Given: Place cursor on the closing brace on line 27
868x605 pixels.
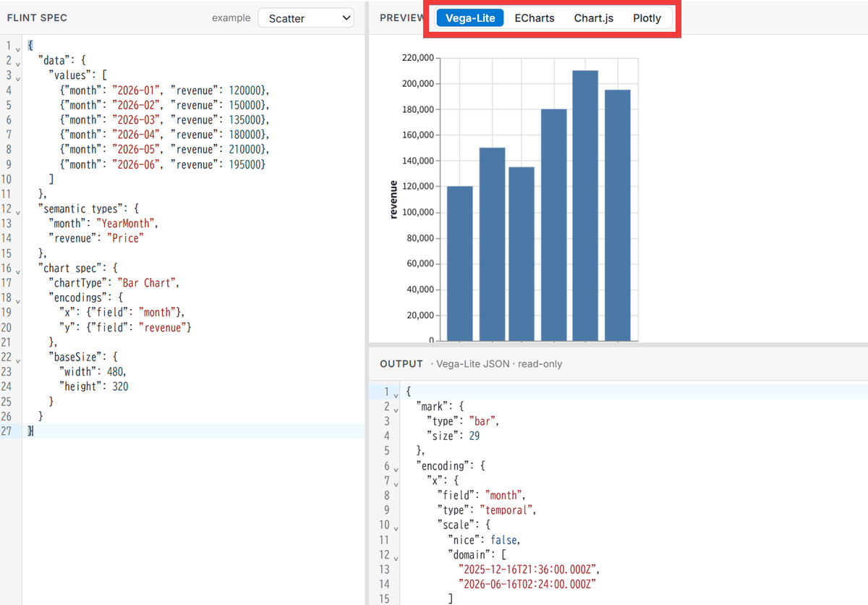Looking at the screenshot, I should click(30, 431).
